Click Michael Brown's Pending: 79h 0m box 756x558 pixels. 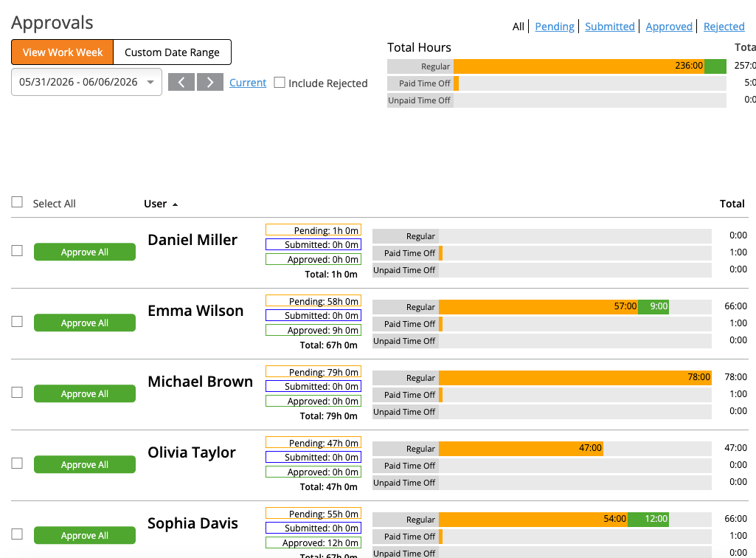[313, 372]
